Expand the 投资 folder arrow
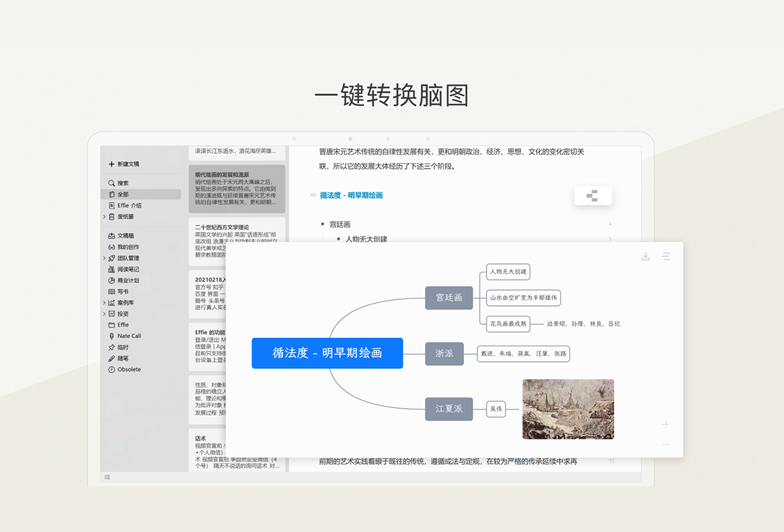 (104, 314)
